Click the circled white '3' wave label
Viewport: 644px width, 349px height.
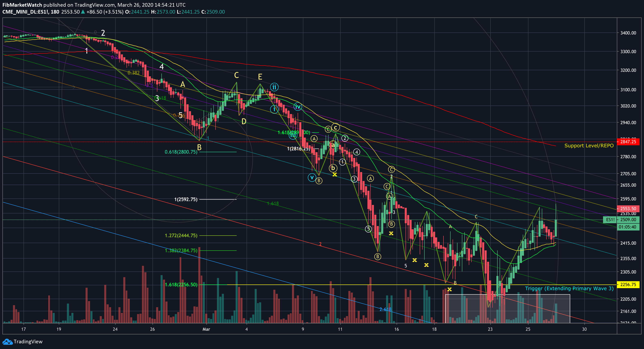click(354, 179)
